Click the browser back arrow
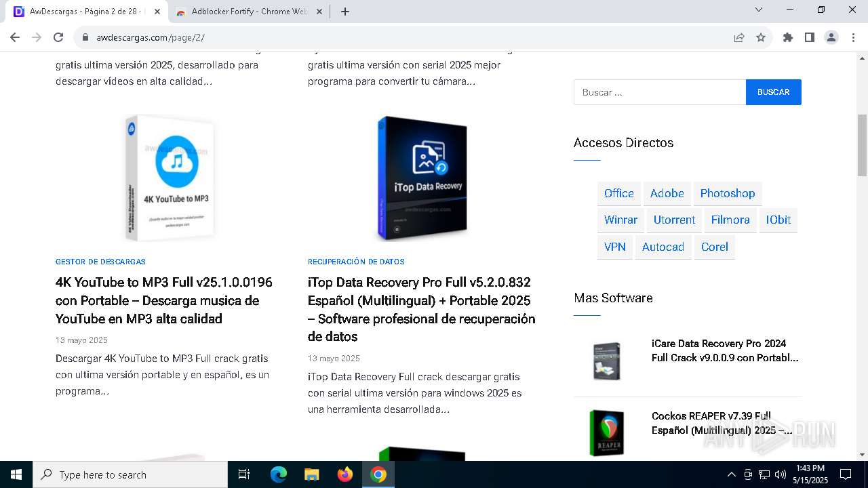Screen dimensions: 868x488 [x=15, y=37]
